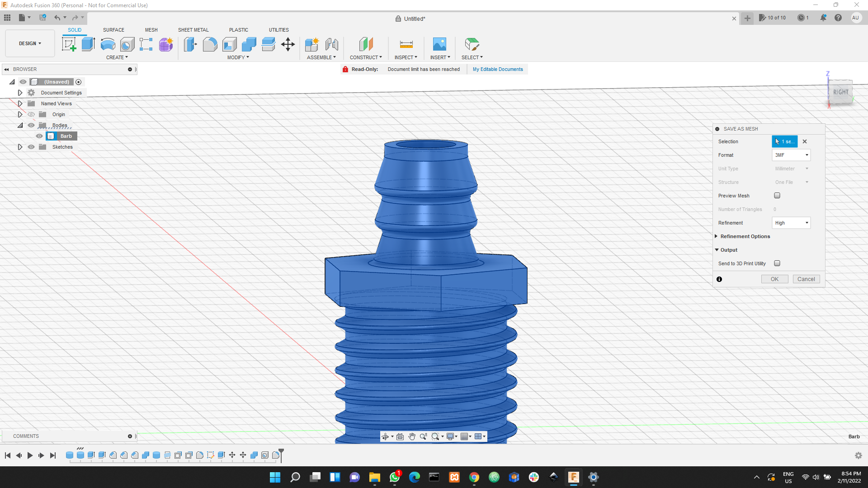
Task: Click the New Component icon in Assemble
Action: click(312, 44)
